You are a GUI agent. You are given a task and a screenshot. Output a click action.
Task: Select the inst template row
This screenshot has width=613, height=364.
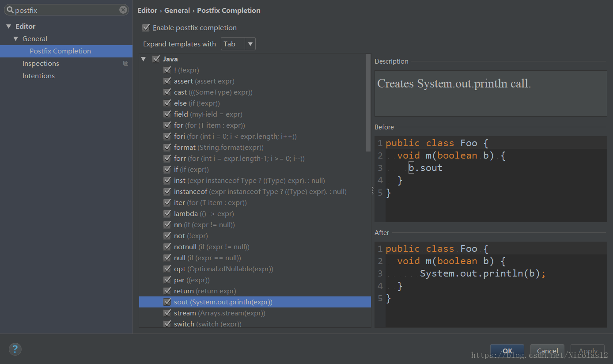coord(255,180)
